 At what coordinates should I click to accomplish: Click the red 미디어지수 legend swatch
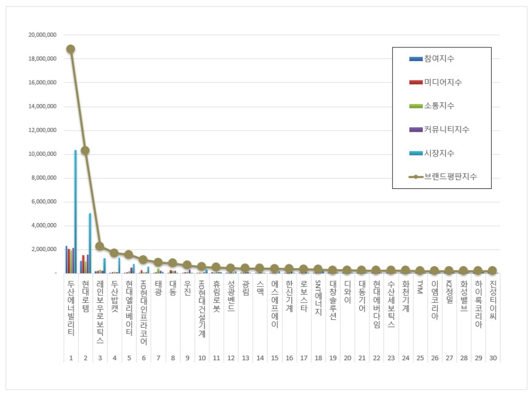(416, 83)
